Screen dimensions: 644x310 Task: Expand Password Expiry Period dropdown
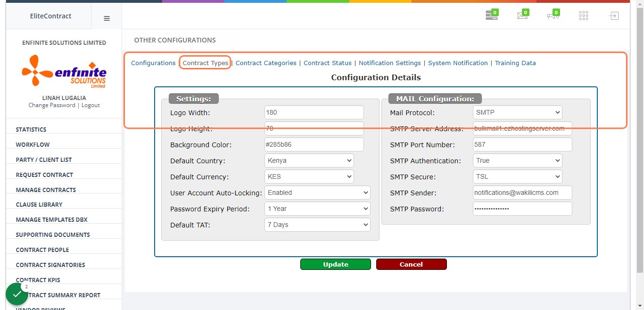click(317, 209)
